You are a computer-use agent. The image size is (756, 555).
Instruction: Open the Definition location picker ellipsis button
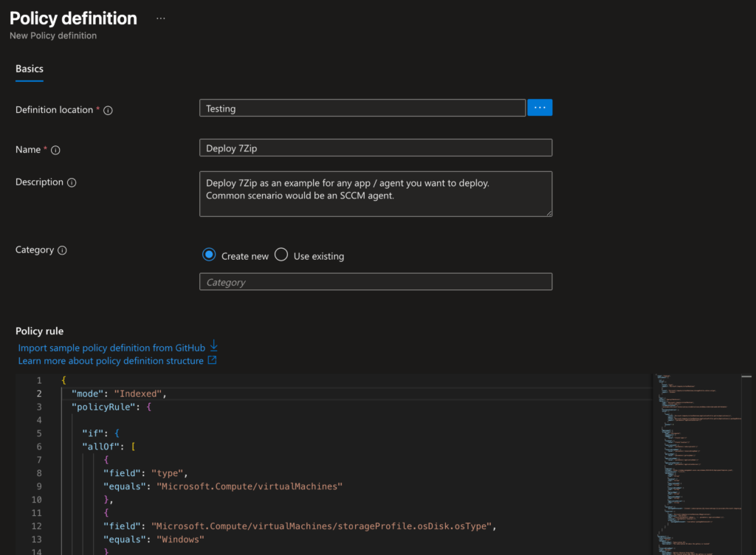tap(540, 108)
